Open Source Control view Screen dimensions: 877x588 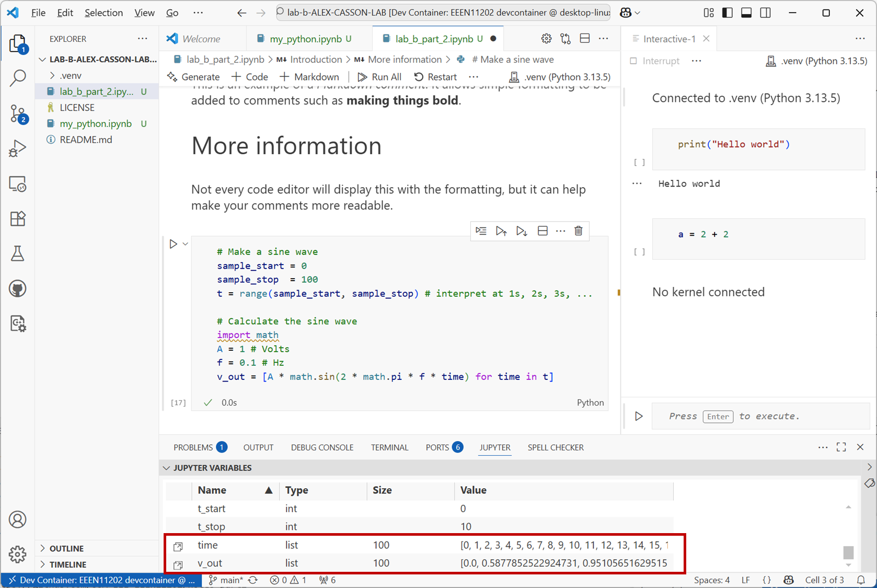tap(18, 113)
